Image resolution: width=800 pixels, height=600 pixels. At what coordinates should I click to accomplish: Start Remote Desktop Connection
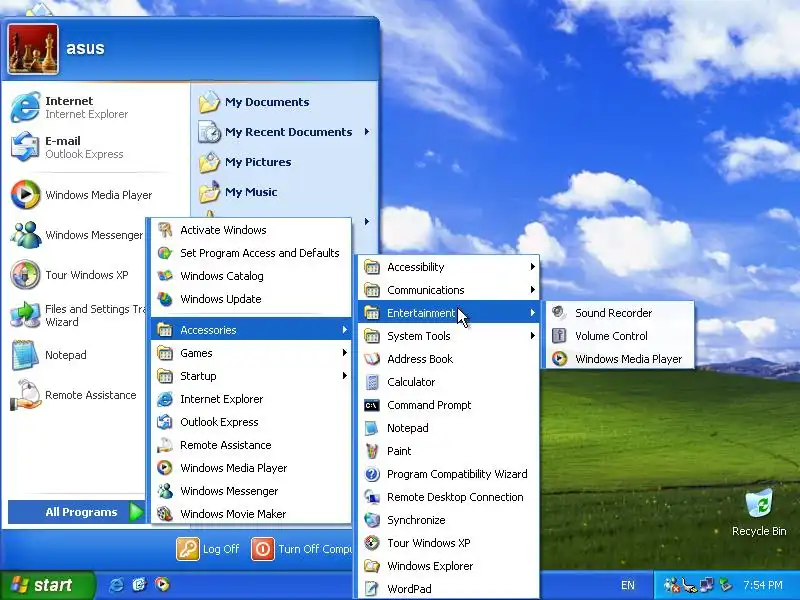(448, 497)
